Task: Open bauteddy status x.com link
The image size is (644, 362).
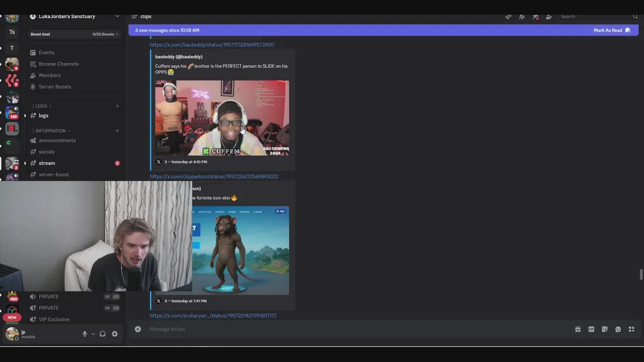Action: click(212, 45)
